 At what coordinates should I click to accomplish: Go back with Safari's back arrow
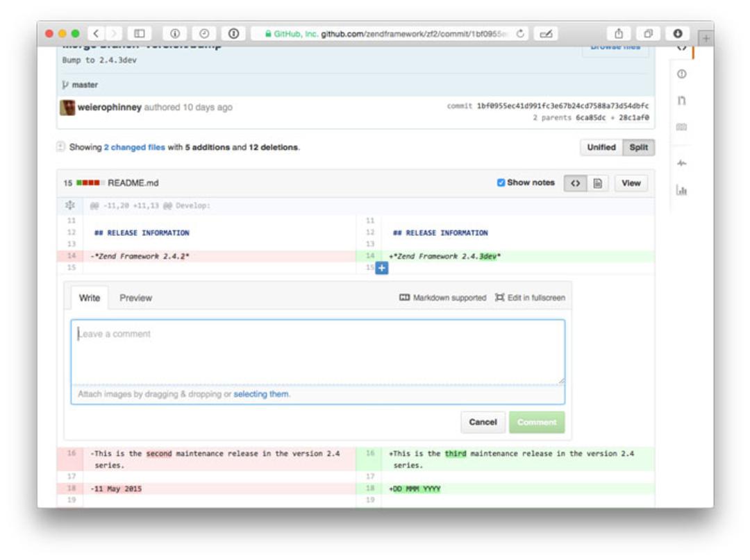(96, 33)
